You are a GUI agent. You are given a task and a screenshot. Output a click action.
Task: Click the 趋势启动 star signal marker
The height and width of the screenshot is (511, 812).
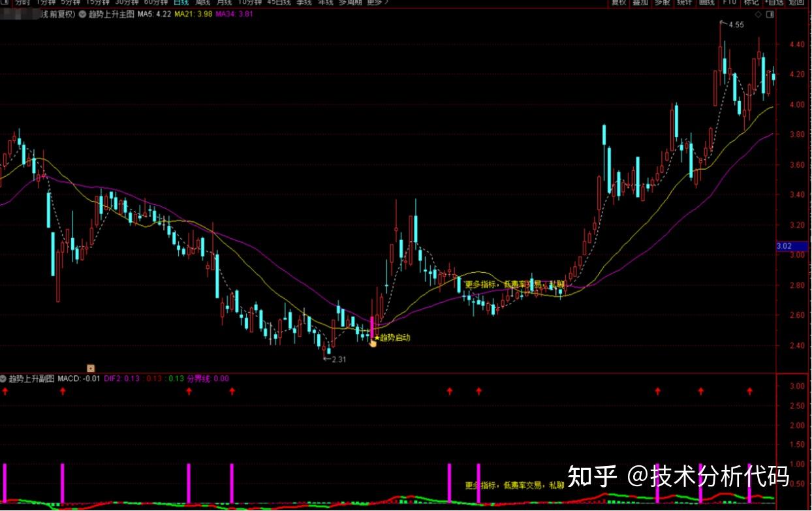pos(392,337)
